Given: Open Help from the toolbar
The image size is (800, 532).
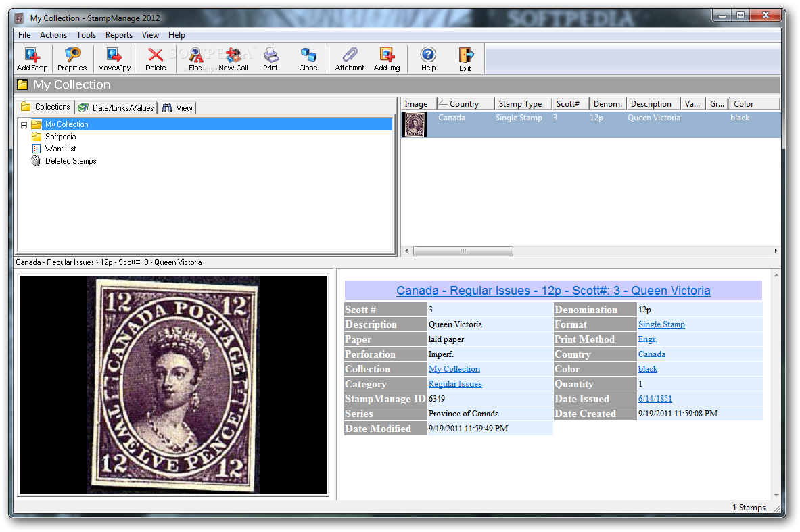Looking at the screenshot, I should point(429,59).
